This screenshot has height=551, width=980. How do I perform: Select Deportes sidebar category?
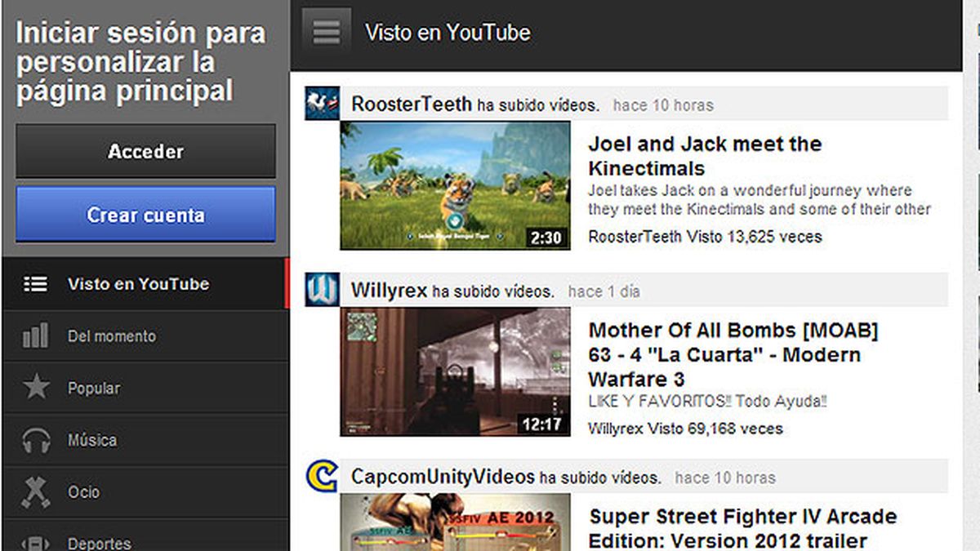click(145, 535)
